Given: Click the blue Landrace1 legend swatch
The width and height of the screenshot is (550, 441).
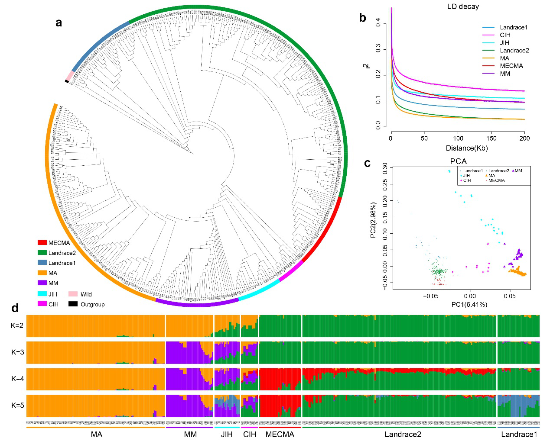Looking at the screenshot, I should click(x=42, y=263).
